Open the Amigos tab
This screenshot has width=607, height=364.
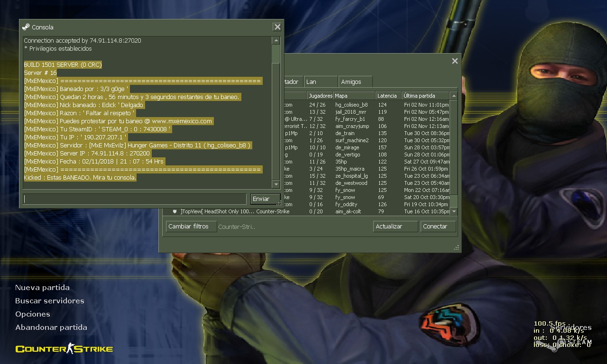(x=356, y=82)
